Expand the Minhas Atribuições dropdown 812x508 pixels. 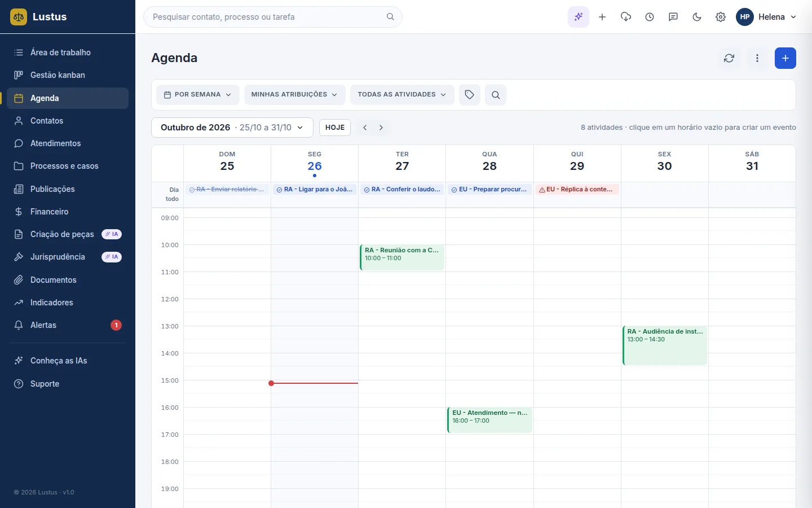294,95
